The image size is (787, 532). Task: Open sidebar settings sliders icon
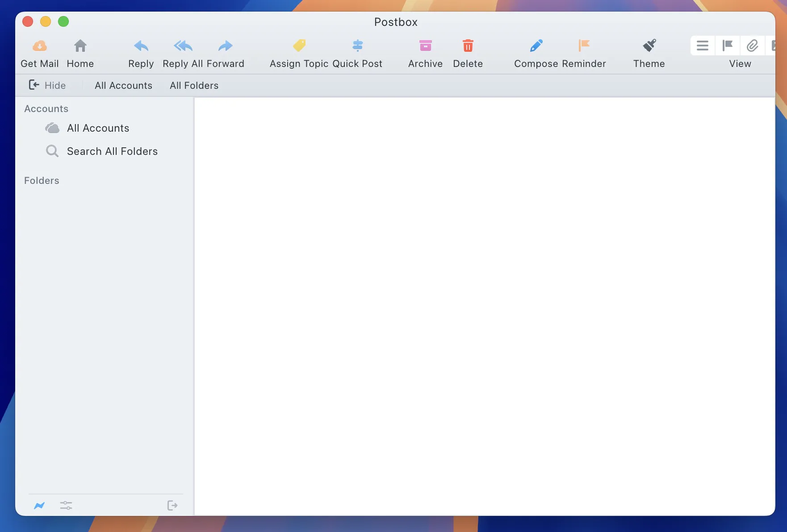pos(66,506)
